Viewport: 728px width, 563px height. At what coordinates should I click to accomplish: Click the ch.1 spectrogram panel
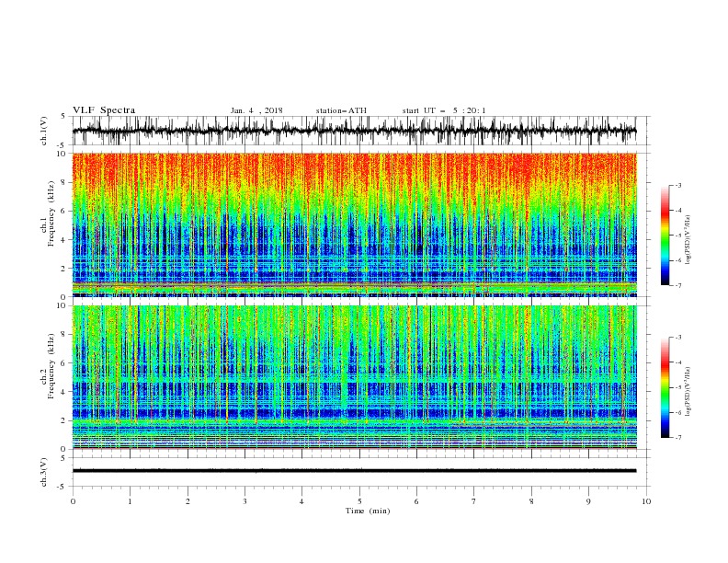[x=355, y=224]
